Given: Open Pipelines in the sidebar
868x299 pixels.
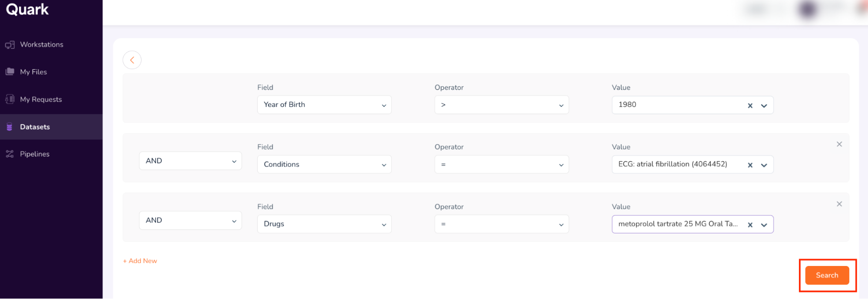Looking at the screenshot, I should coord(34,154).
